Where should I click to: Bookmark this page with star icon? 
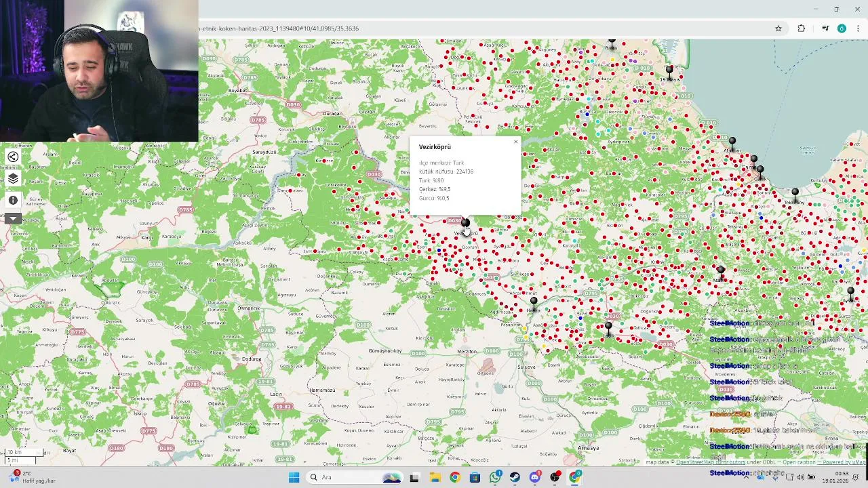(x=778, y=28)
